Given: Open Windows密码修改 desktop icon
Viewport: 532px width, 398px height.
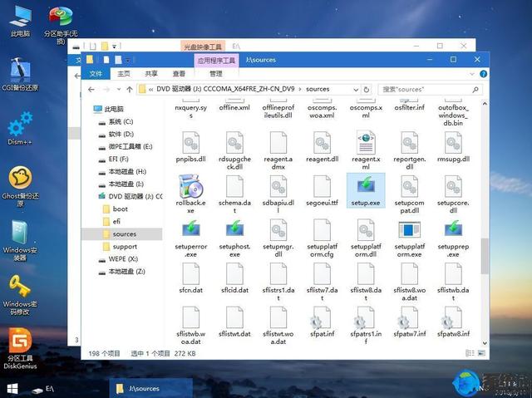Looking at the screenshot, I should click(20, 295).
